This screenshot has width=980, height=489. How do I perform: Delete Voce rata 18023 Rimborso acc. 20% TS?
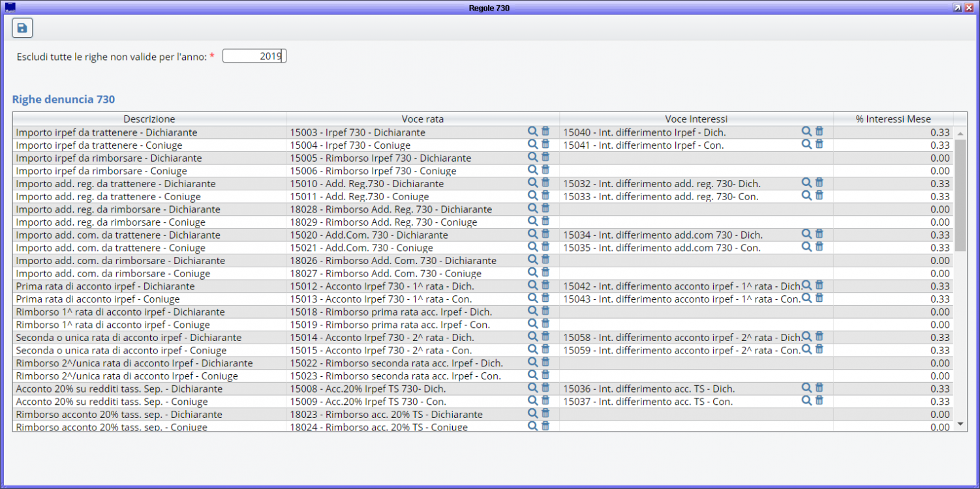click(x=545, y=413)
